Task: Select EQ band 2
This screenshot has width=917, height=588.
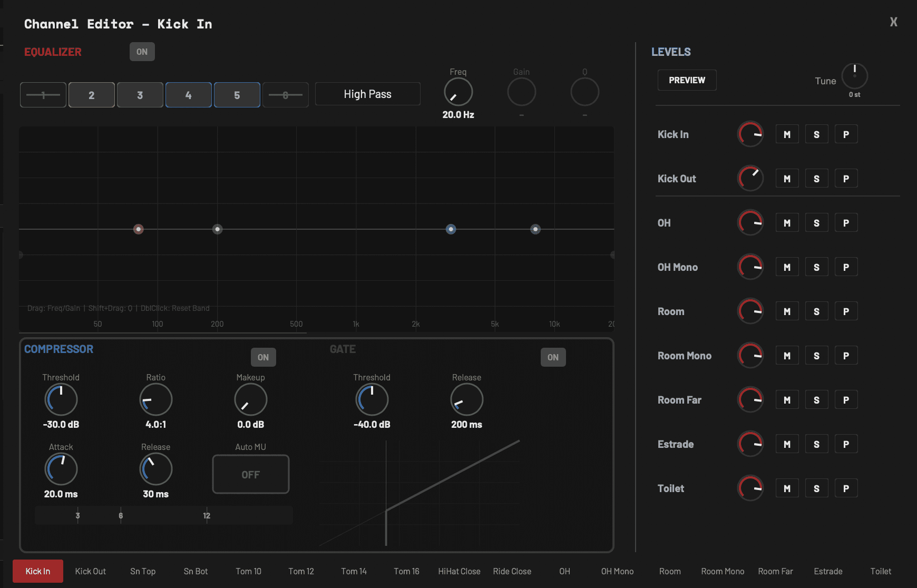Action: pyautogui.click(x=92, y=95)
